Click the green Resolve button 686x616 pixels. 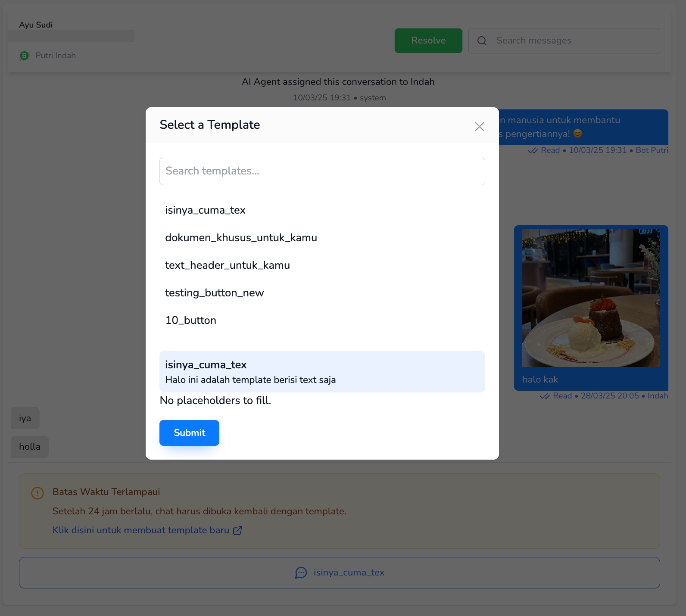pos(428,40)
